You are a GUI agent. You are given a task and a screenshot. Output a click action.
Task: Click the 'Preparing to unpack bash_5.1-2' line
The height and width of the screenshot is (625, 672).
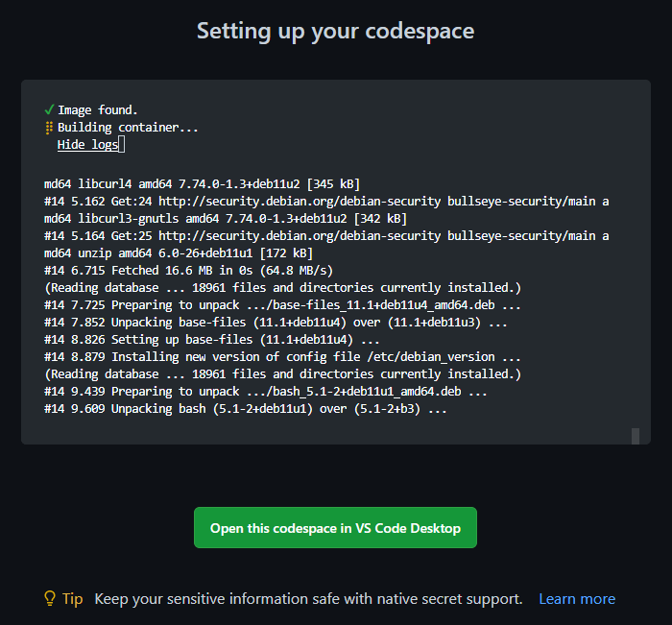(x=266, y=392)
